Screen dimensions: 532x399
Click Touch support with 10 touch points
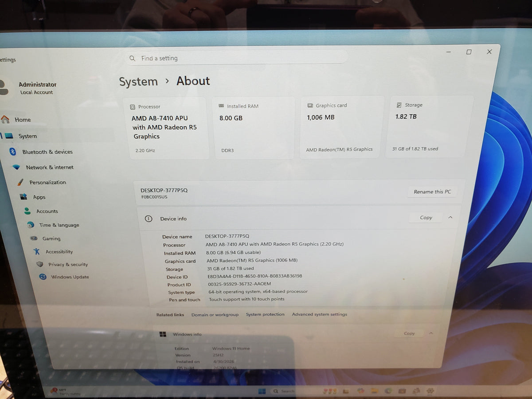[247, 299]
